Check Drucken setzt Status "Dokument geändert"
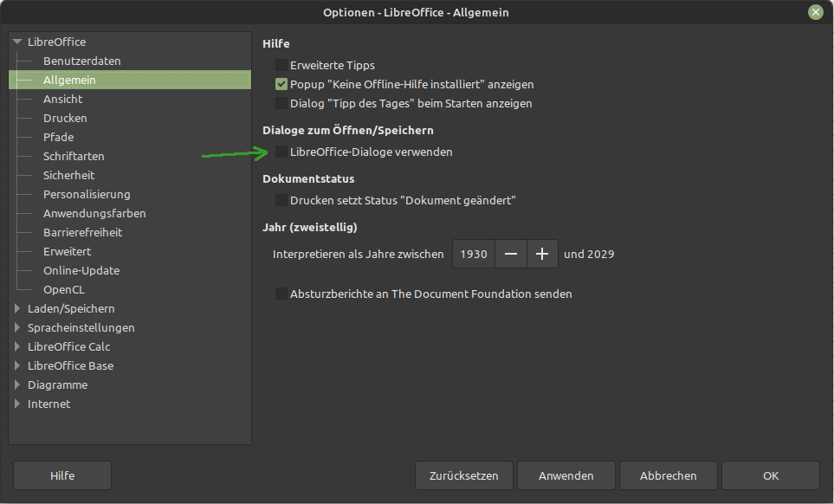 [x=281, y=200]
